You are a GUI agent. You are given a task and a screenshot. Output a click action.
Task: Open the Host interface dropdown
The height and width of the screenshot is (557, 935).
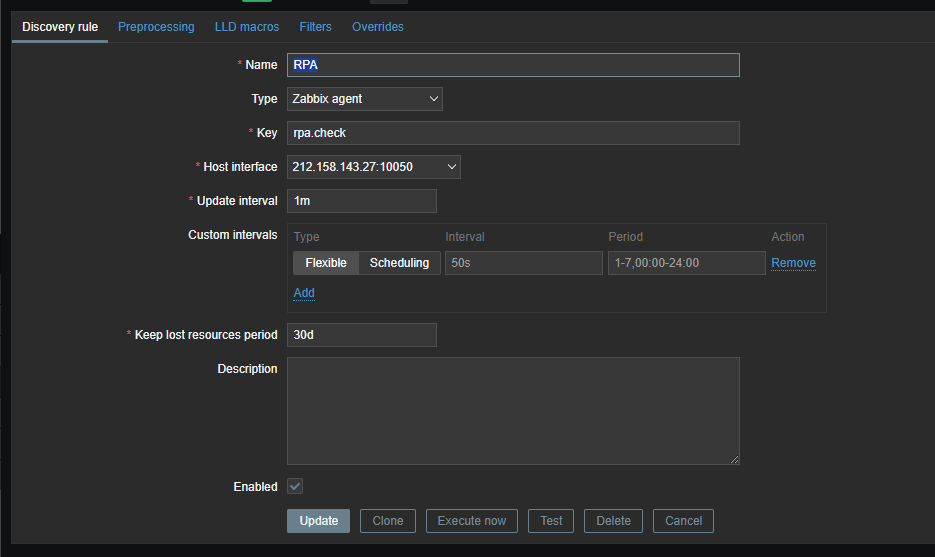[373, 167]
